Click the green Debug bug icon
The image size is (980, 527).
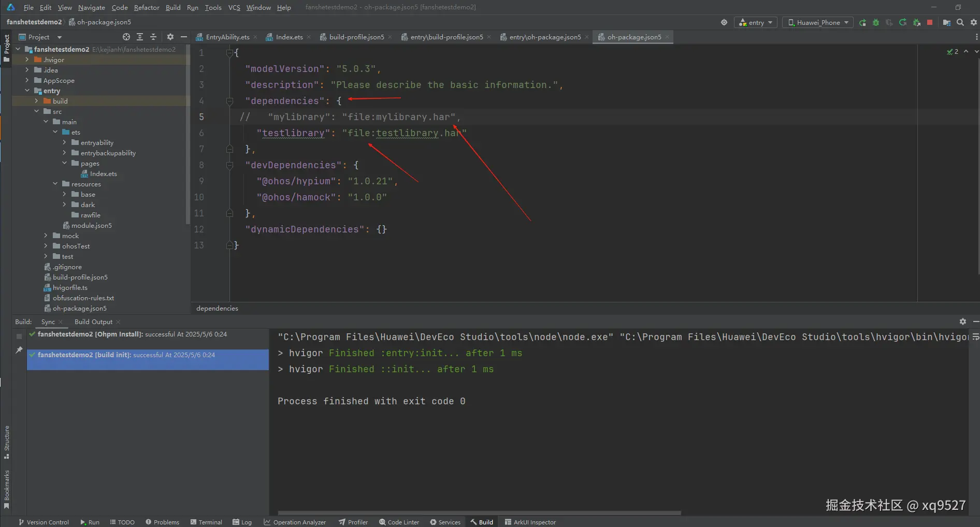click(x=876, y=23)
